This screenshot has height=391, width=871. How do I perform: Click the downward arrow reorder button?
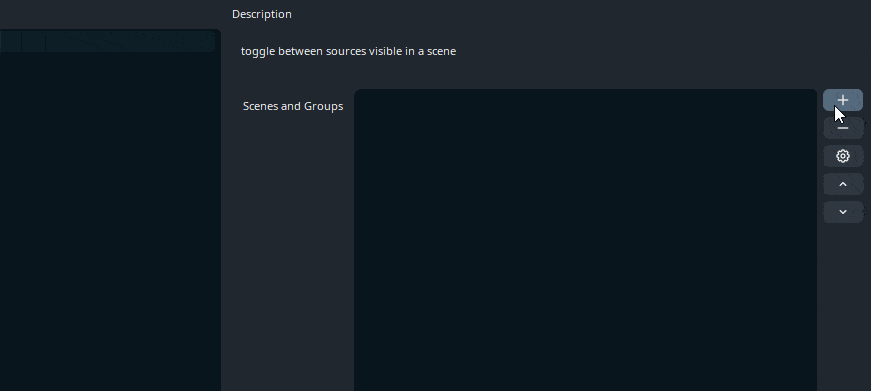click(843, 212)
